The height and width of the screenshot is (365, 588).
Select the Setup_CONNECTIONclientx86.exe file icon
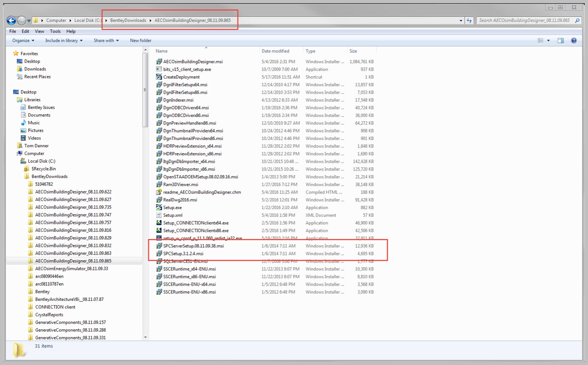pyautogui.click(x=159, y=230)
